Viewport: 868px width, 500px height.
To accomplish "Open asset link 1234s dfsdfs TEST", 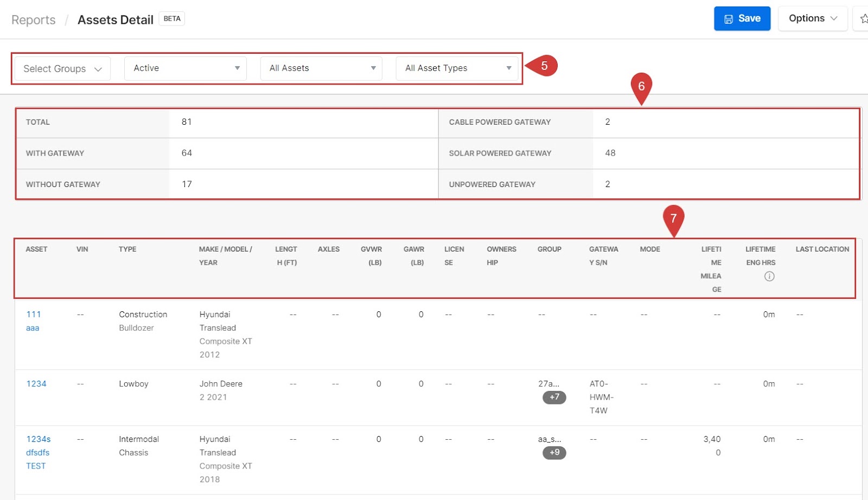I will pyautogui.click(x=38, y=452).
